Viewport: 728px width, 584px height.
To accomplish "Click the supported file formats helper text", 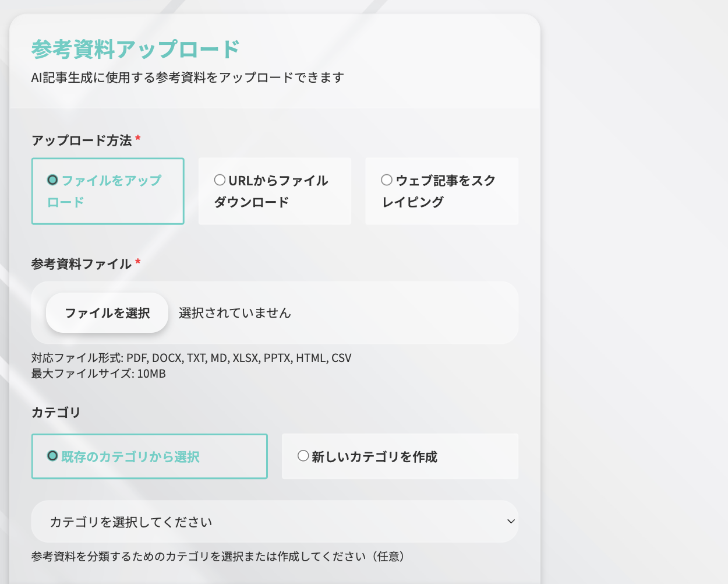I will 191,358.
